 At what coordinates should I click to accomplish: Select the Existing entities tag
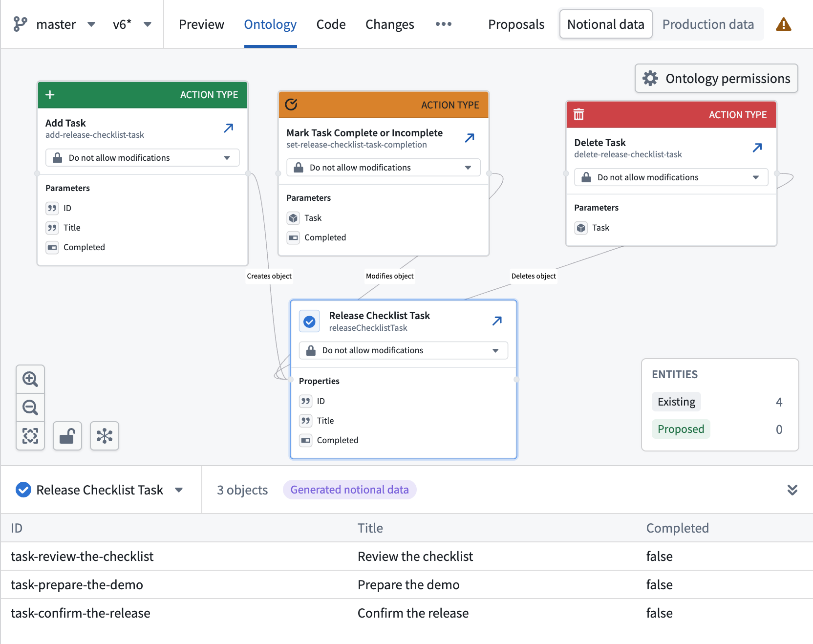[676, 402]
